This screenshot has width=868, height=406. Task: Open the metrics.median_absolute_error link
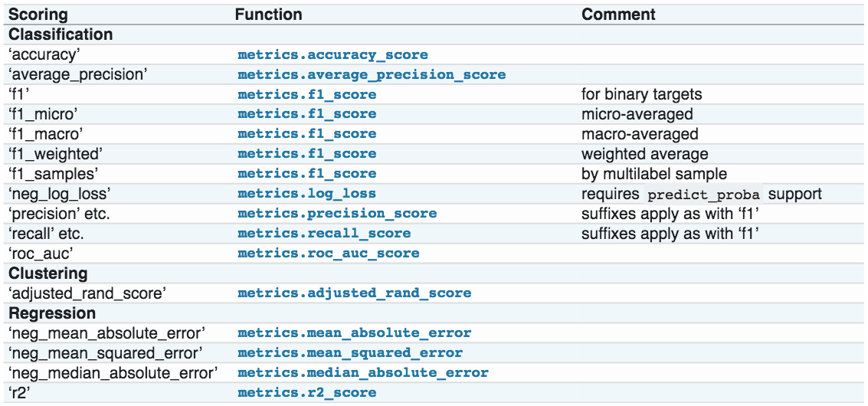362,373
